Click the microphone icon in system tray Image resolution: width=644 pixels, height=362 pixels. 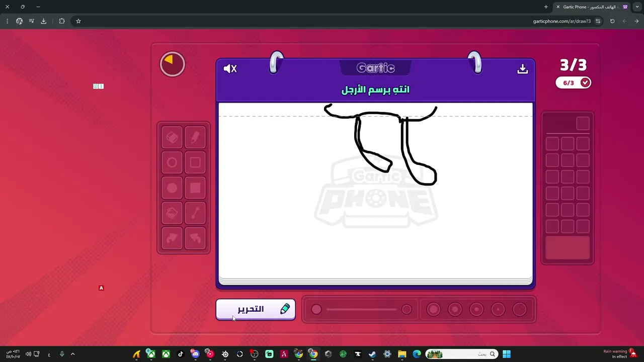tap(62, 354)
